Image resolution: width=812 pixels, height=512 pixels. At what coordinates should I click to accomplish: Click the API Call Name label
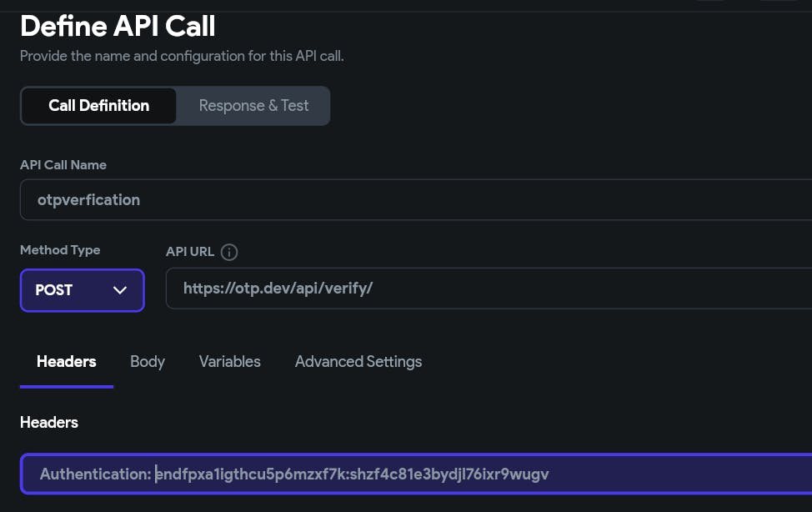tap(63, 165)
